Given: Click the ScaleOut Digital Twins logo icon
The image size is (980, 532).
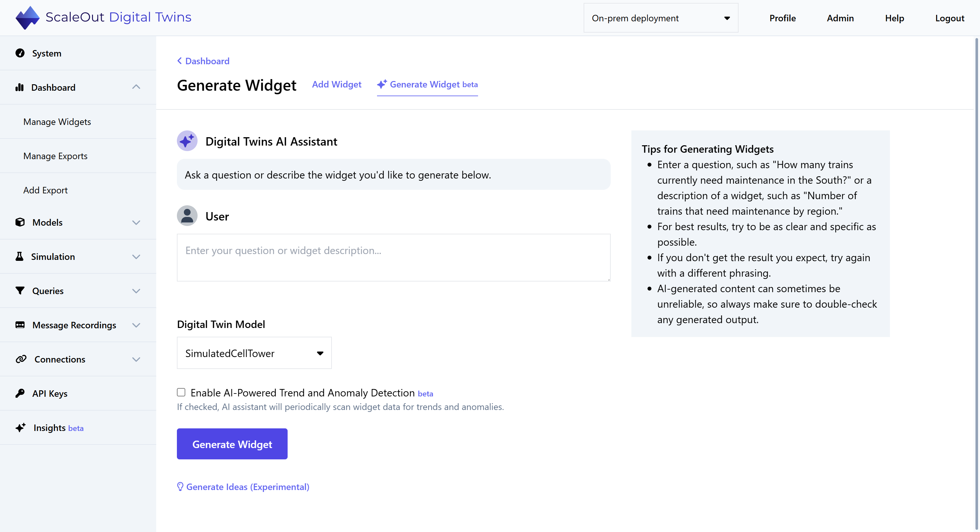Looking at the screenshot, I should [x=27, y=17].
